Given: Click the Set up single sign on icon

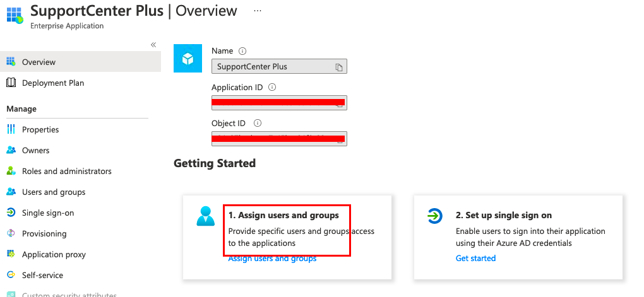Looking at the screenshot, I should point(435,216).
